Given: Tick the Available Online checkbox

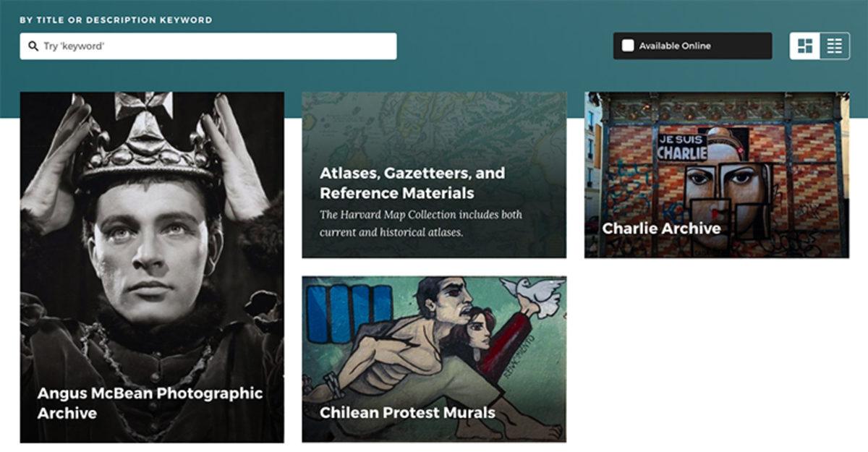Looking at the screenshot, I should [628, 46].
